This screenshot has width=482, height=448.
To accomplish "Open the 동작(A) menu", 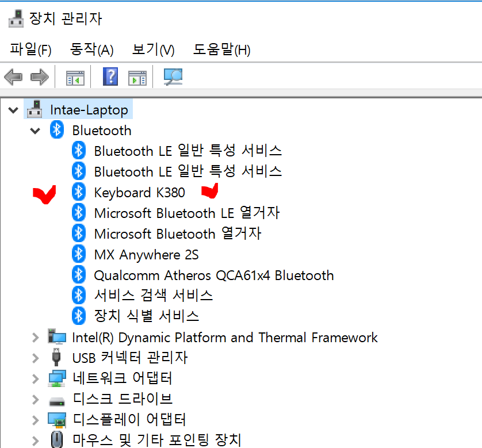I will click(x=91, y=49).
